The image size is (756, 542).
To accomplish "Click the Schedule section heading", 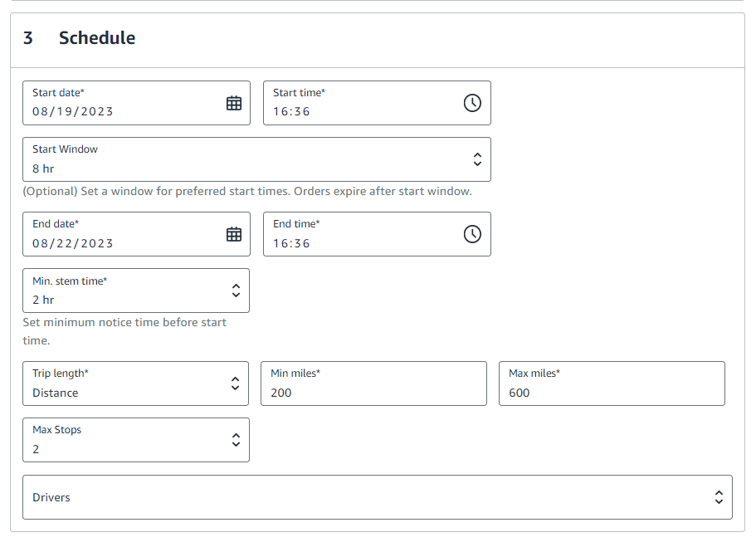I will click(x=97, y=38).
